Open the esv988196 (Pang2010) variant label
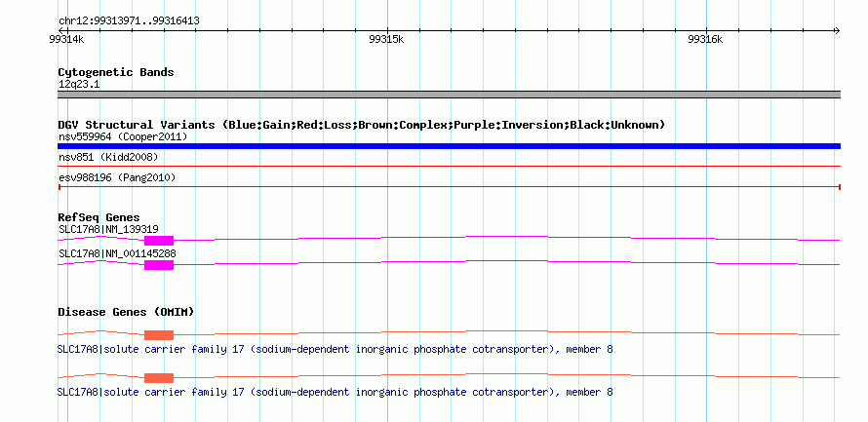 coord(117,178)
